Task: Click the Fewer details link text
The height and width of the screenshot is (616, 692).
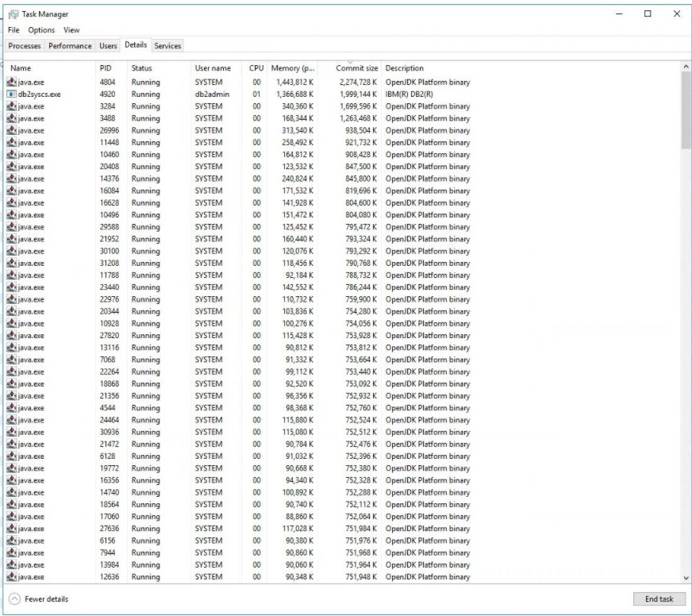Action: coord(46,599)
